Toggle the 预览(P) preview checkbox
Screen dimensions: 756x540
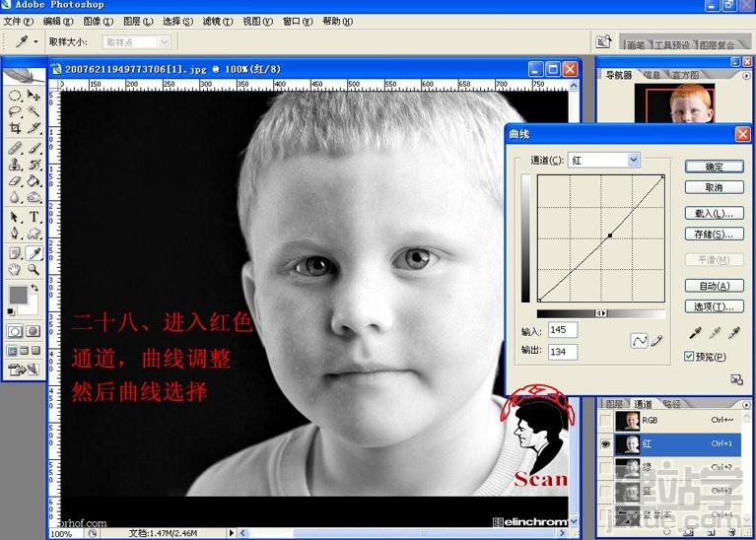point(689,357)
